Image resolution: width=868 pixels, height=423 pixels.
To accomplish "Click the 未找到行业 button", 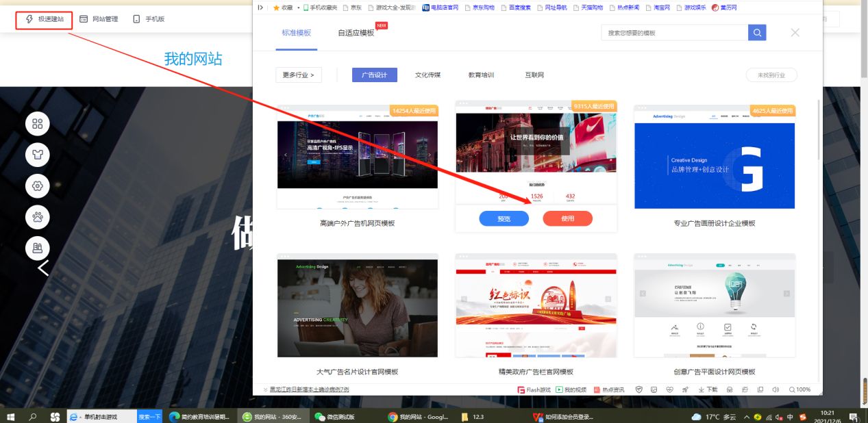I will click(x=771, y=75).
